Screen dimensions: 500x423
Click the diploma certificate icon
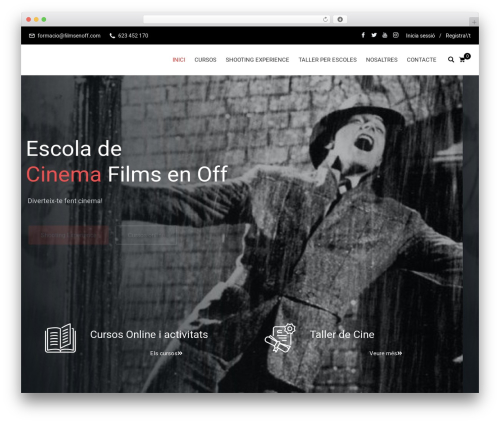(280, 337)
